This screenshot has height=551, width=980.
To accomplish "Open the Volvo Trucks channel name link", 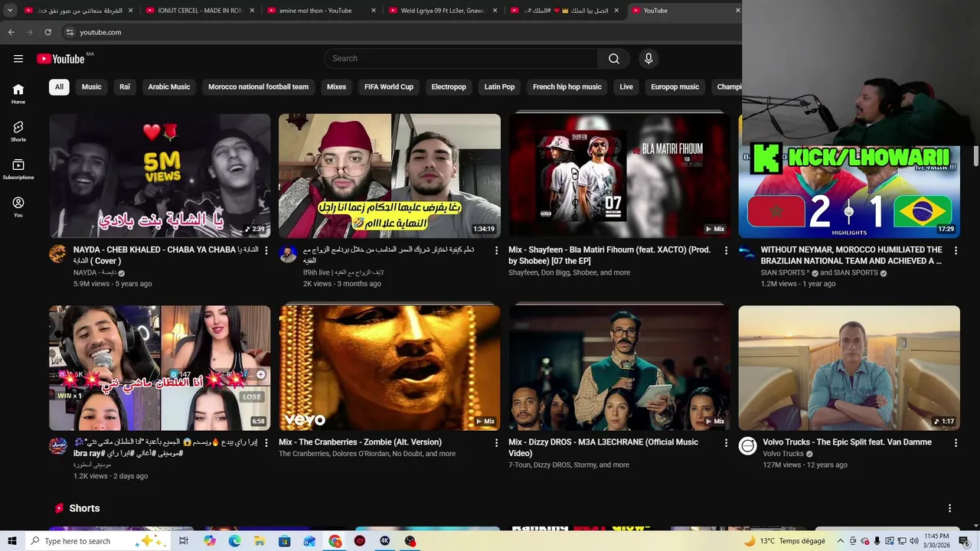I will tap(783, 454).
